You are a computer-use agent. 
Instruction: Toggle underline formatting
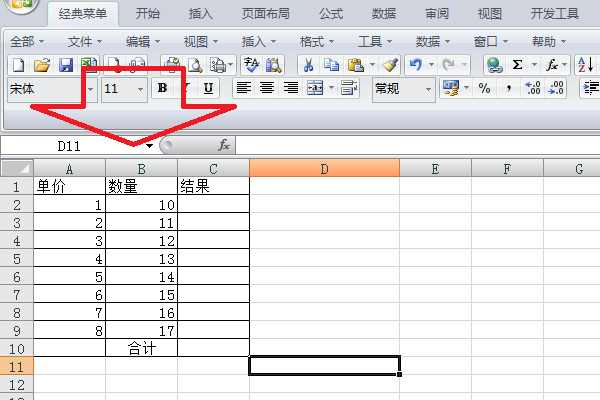[208, 88]
